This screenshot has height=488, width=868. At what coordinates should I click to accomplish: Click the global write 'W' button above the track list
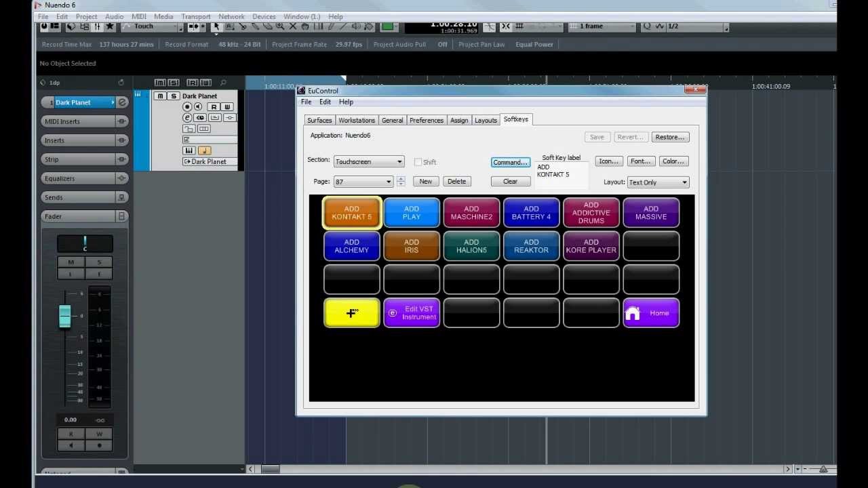pos(205,83)
